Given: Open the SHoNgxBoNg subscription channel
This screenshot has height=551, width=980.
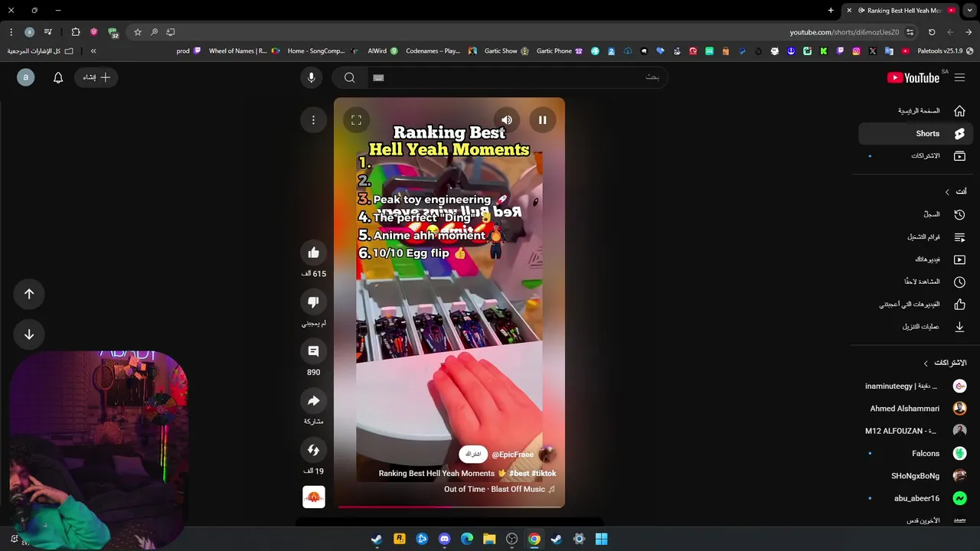Looking at the screenshot, I should (x=916, y=476).
